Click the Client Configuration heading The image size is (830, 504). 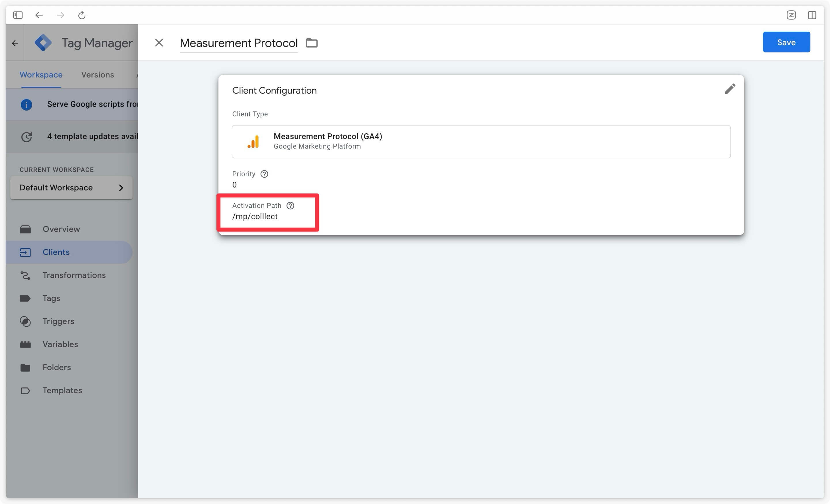coord(274,90)
